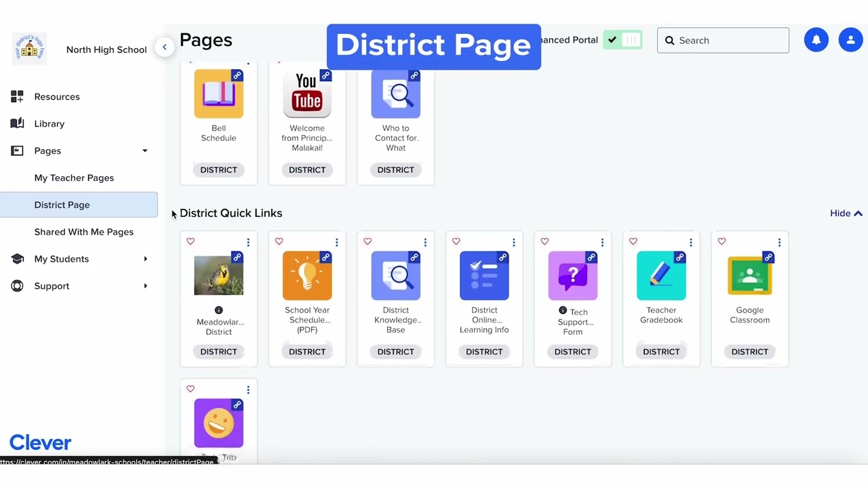The image size is (868, 488).
Task: Click the info icon on Tech Support Form
Action: [562, 310]
